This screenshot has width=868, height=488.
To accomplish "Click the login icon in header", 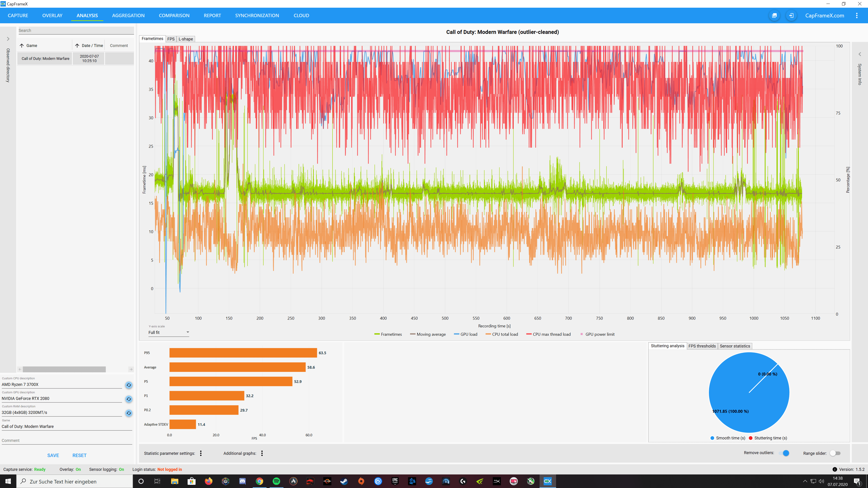I will click(791, 16).
